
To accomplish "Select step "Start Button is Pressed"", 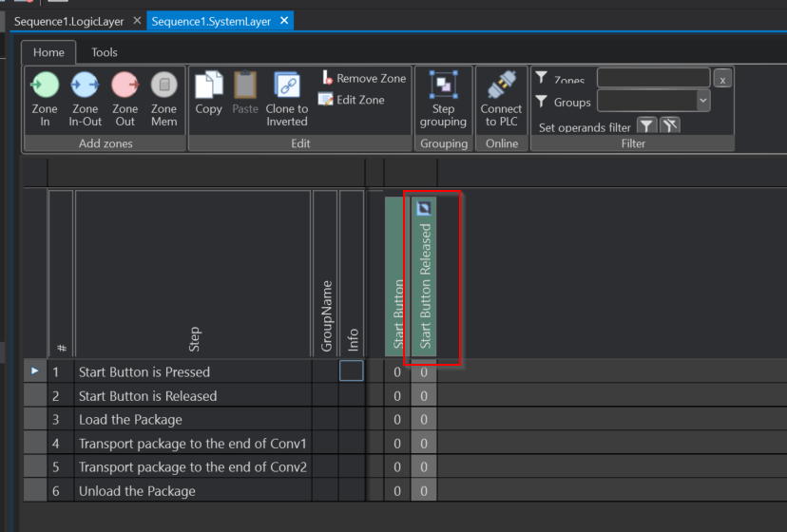I will (192, 371).
